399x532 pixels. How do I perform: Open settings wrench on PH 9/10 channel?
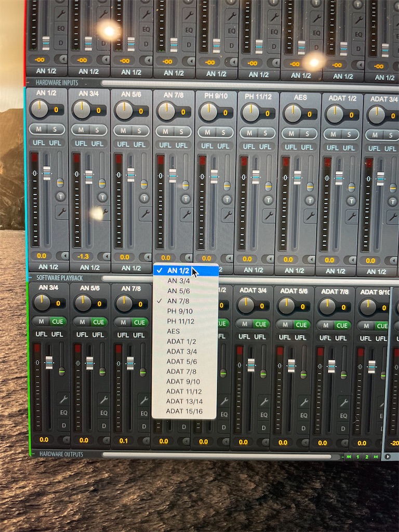tap(228, 215)
